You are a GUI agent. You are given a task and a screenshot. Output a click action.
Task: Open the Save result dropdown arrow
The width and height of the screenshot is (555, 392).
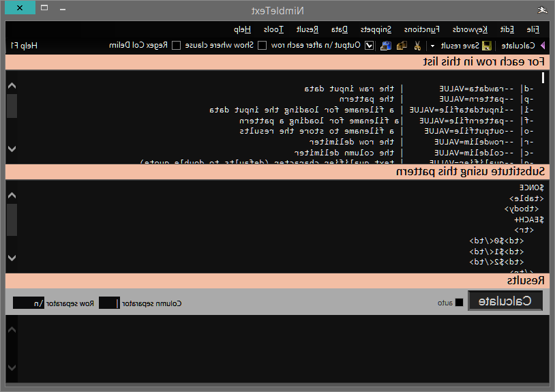click(432, 46)
